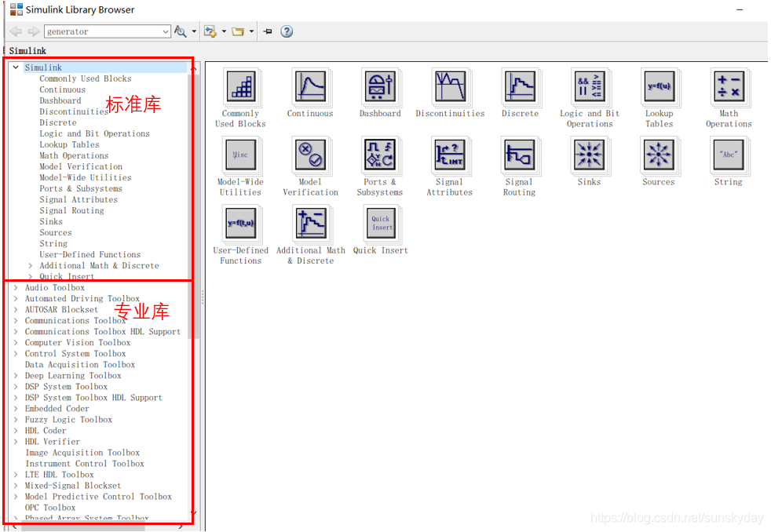Select Math Operations in the tree
This screenshot has height=532, width=771.
[x=74, y=155]
